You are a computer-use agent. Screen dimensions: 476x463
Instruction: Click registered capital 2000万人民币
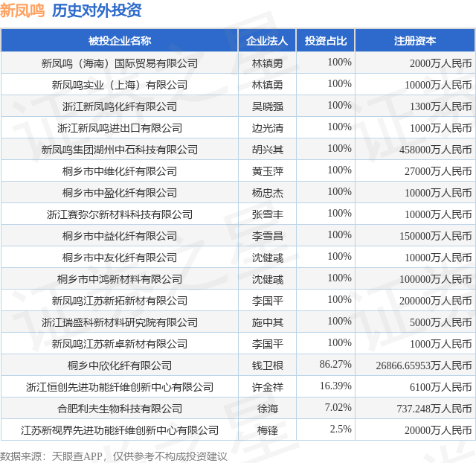pos(440,63)
